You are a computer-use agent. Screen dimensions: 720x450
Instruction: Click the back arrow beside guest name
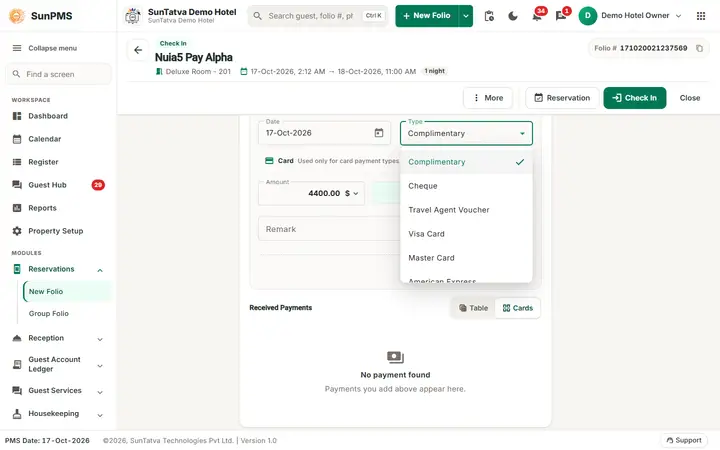138,50
